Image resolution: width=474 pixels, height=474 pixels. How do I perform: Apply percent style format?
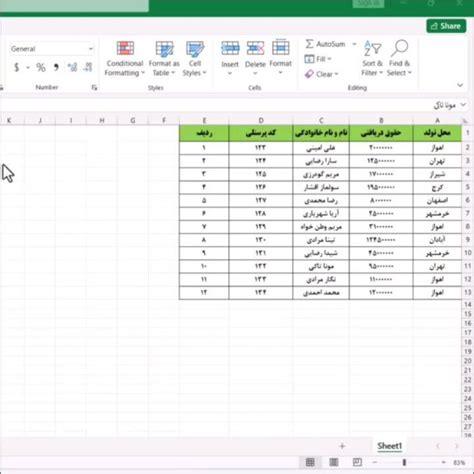coord(41,68)
